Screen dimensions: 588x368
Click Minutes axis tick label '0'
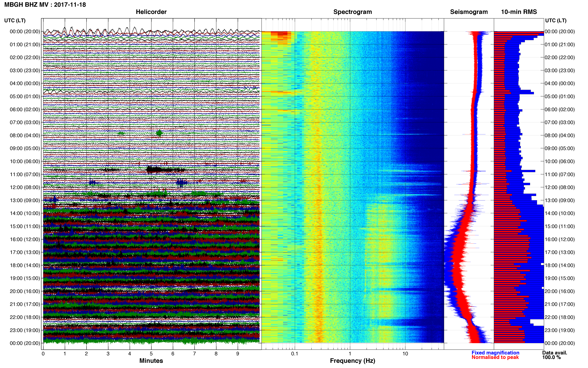point(43,354)
